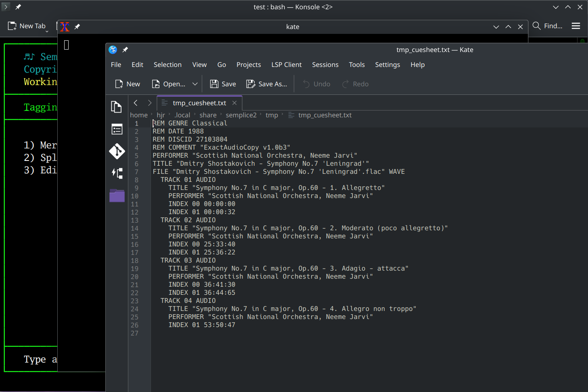Open the dropdown arrow beside the Open button
The height and width of the screenshot is (392, 588).
click(195, 84)
